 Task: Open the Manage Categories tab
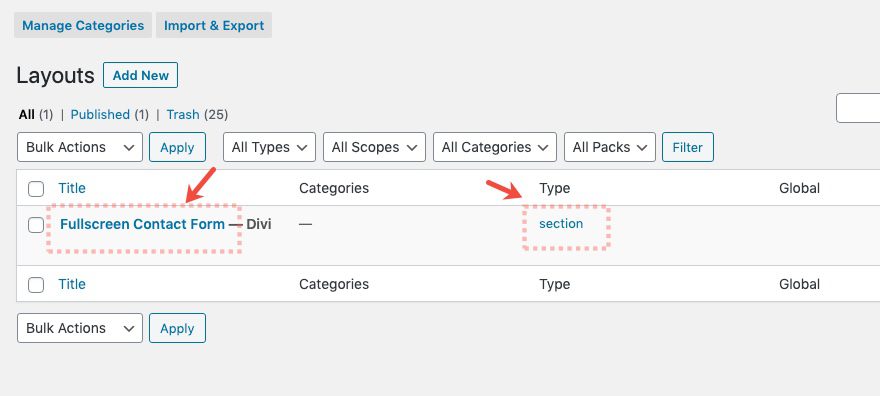83,25
